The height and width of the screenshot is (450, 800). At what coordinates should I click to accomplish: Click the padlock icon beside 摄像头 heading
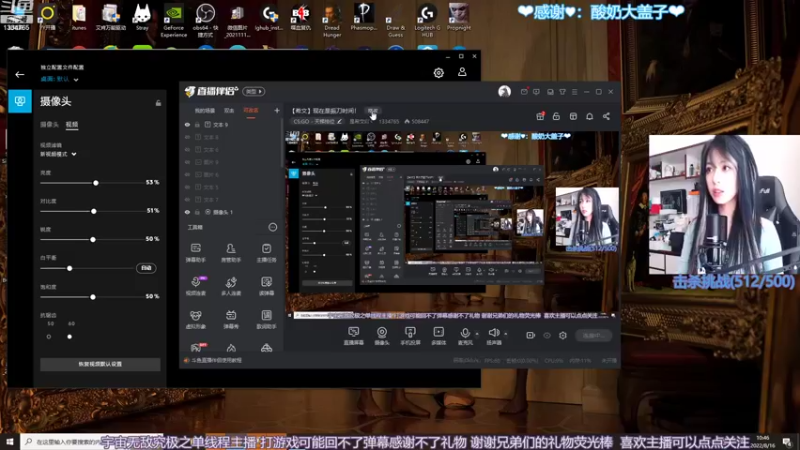(x=158, y=103)
